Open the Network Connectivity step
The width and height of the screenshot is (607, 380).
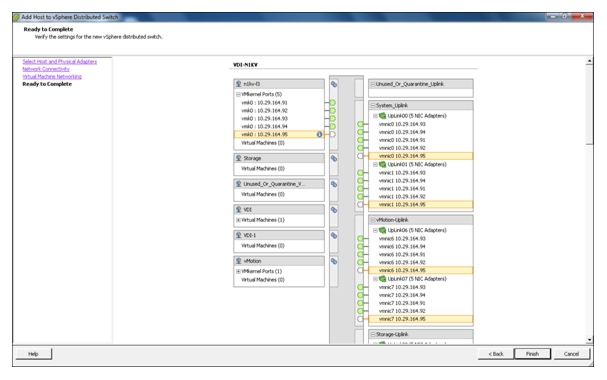point(46,69)
